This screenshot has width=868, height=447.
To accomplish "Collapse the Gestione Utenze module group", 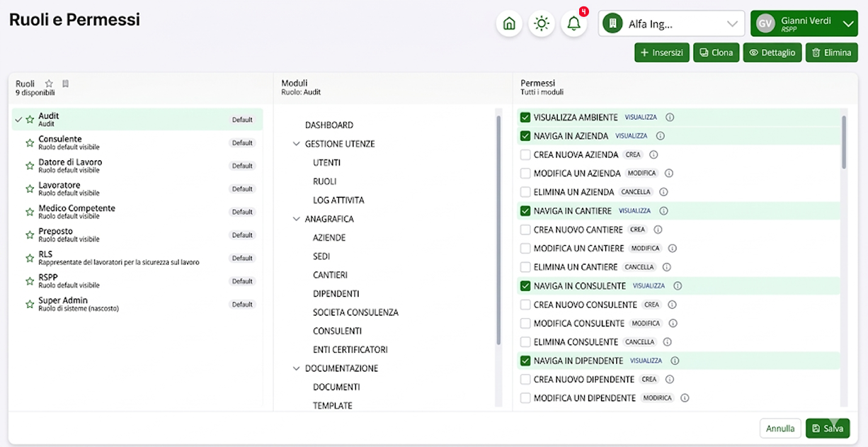I will point(297,144).
